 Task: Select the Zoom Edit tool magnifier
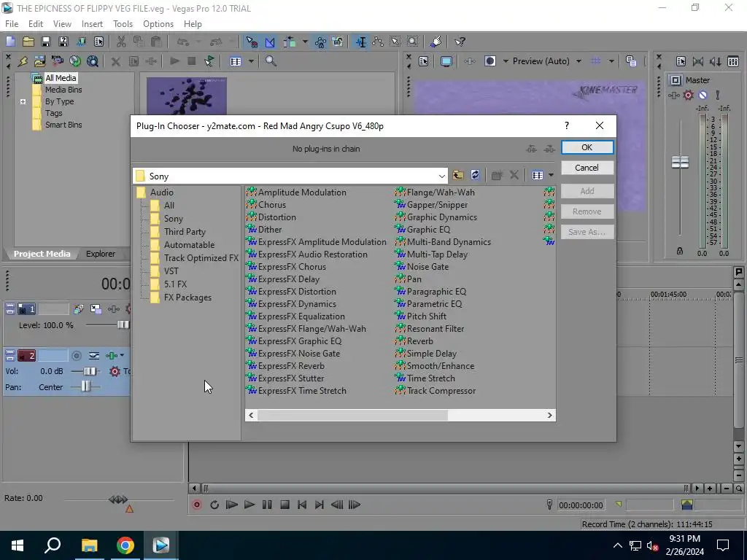coord(413,42)
